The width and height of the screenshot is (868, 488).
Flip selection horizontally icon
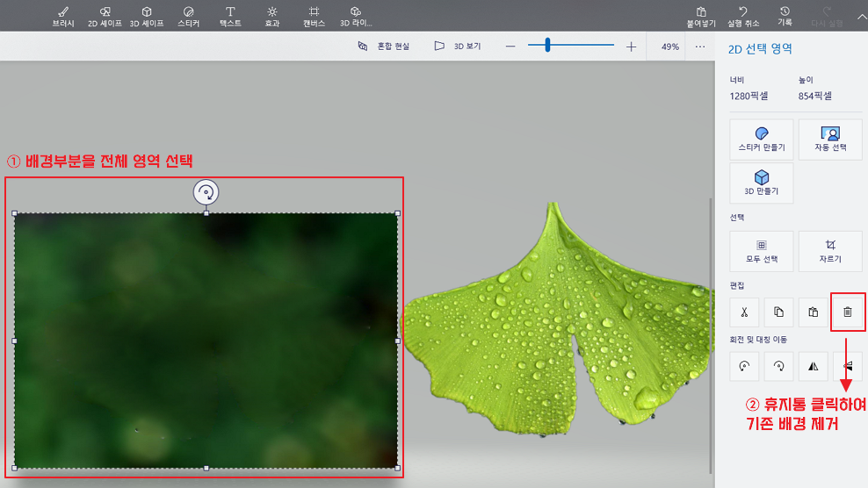(x=814, y=366)
